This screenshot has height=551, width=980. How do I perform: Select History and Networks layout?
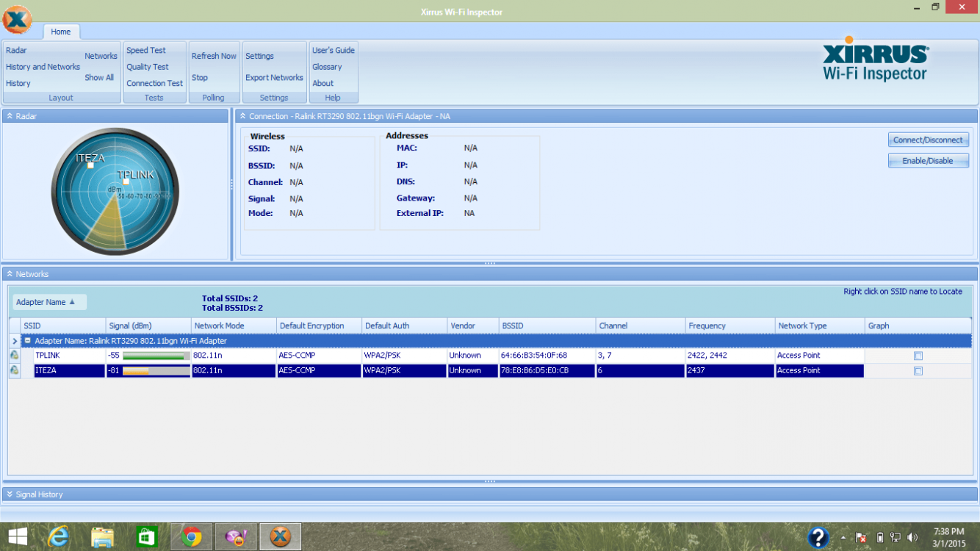[x=43, y=67]
